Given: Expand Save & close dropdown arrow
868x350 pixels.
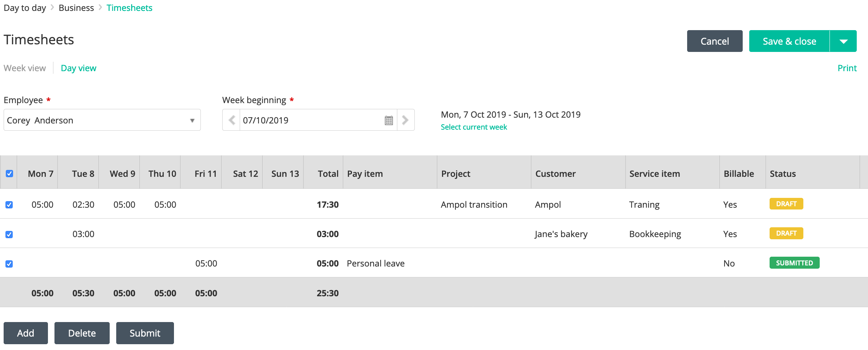Looking at the screenshot, I should [x=843, y=41].
